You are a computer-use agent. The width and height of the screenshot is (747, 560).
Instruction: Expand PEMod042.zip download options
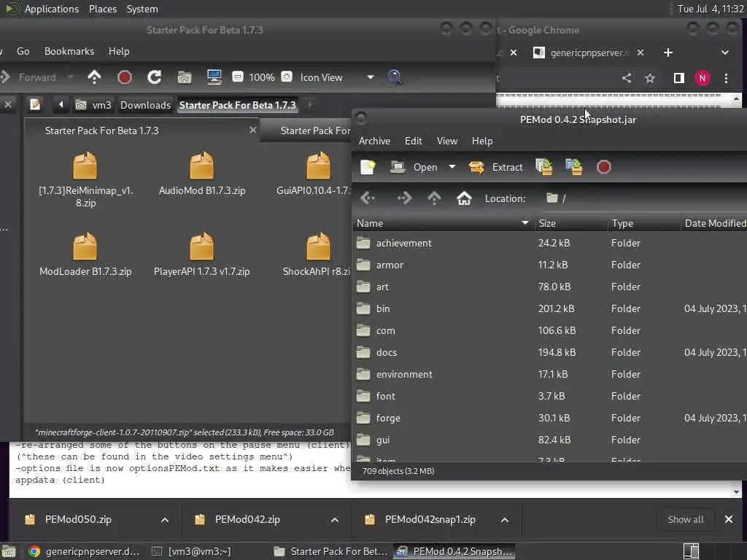335,520
